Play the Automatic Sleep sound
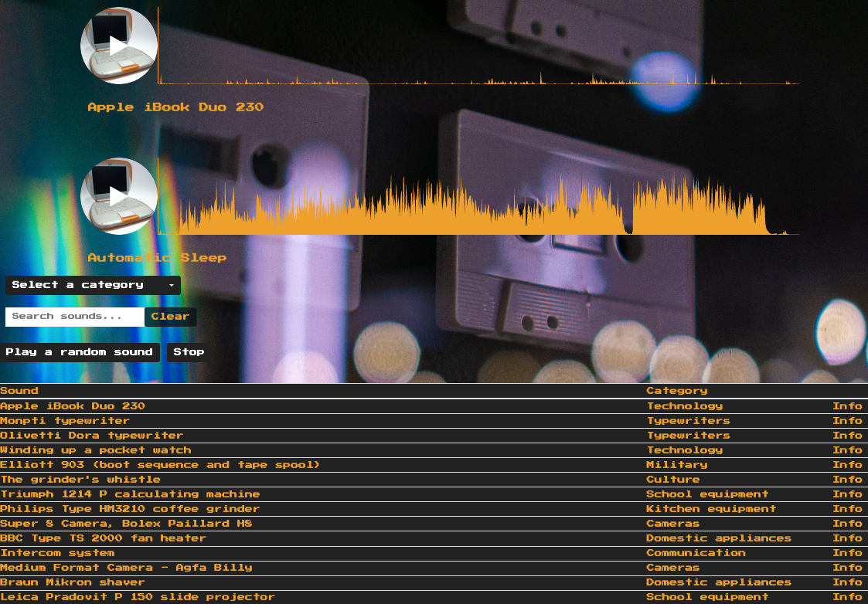This screenshot has height=604, width=868. coord(118,196)
